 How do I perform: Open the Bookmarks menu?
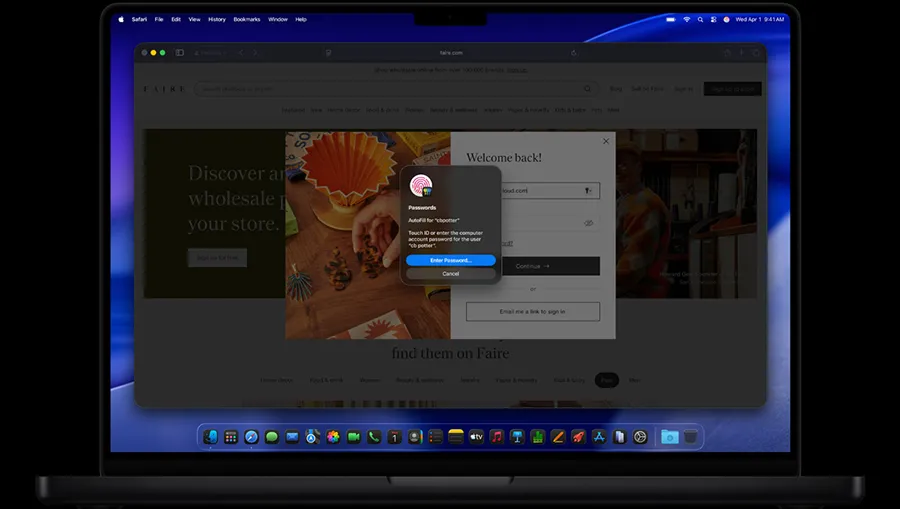click(x=246, y=19)
